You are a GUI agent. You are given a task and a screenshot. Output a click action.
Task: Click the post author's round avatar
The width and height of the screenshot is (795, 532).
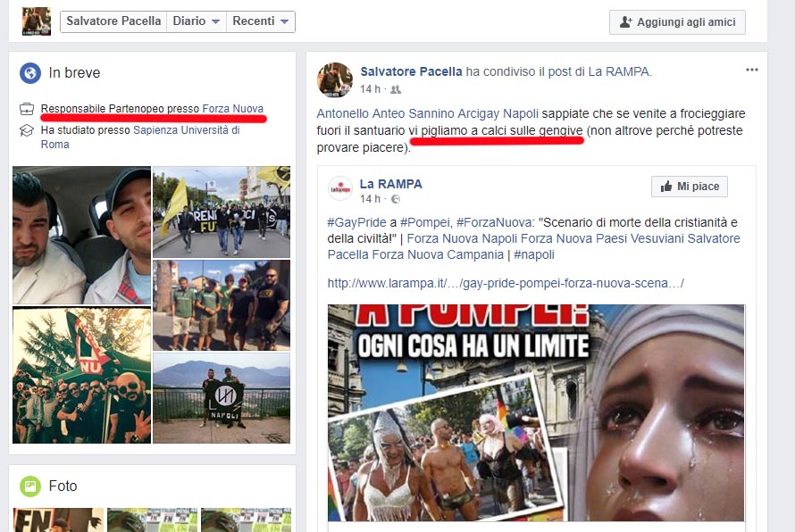tap(335, 80)
